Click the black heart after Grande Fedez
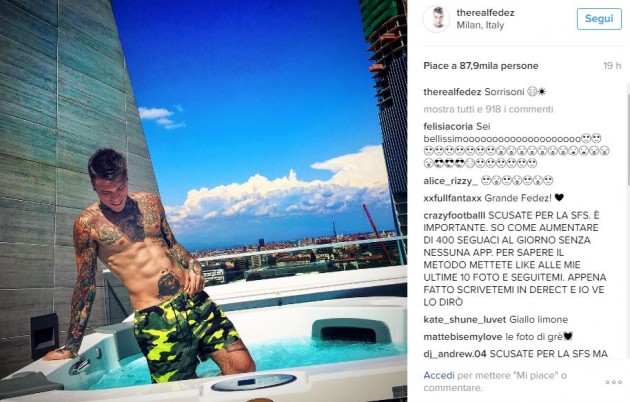This screenshot has height=402, width=630. [x=559, y=198]
